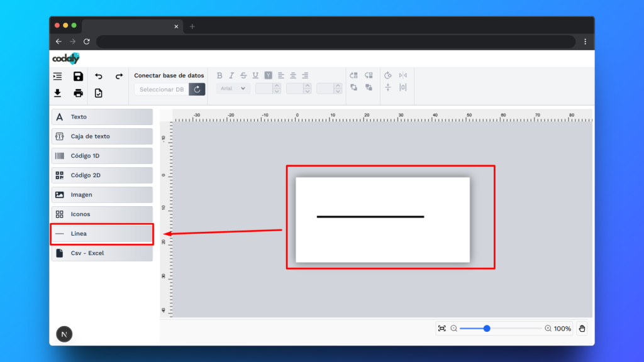Add a Código 2D code
644x362 pixels.
[x=103, y=175]
